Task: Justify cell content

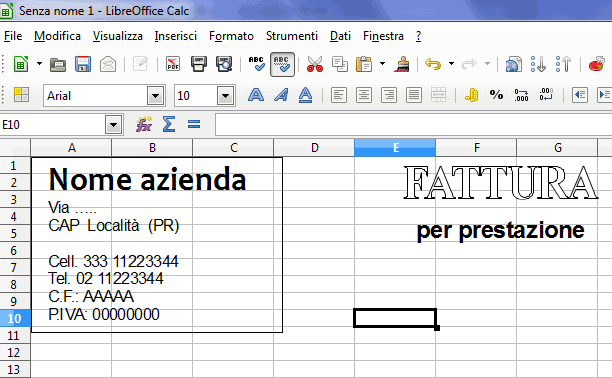Action: 414,95
